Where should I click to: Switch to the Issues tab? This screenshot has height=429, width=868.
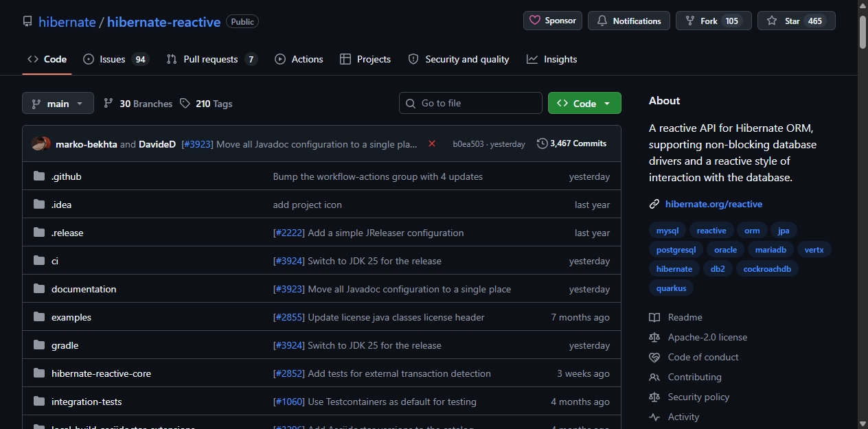[x=115, y=59]
